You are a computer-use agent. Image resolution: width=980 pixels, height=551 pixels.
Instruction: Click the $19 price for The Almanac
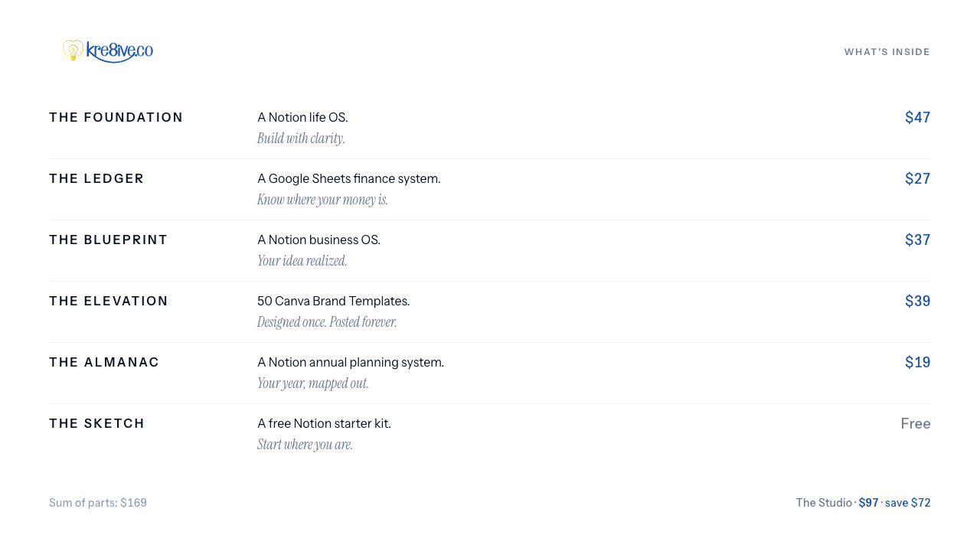(x=918, y=362)
